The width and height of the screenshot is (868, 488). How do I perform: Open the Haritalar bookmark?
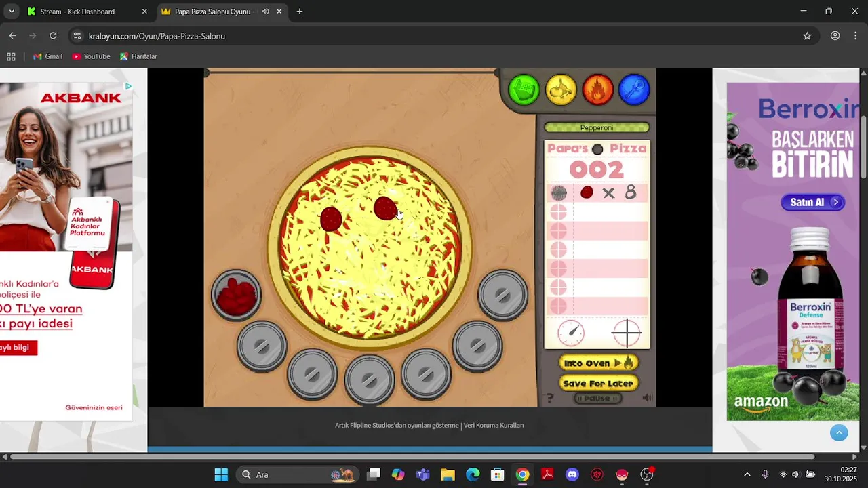pos(138,56)
